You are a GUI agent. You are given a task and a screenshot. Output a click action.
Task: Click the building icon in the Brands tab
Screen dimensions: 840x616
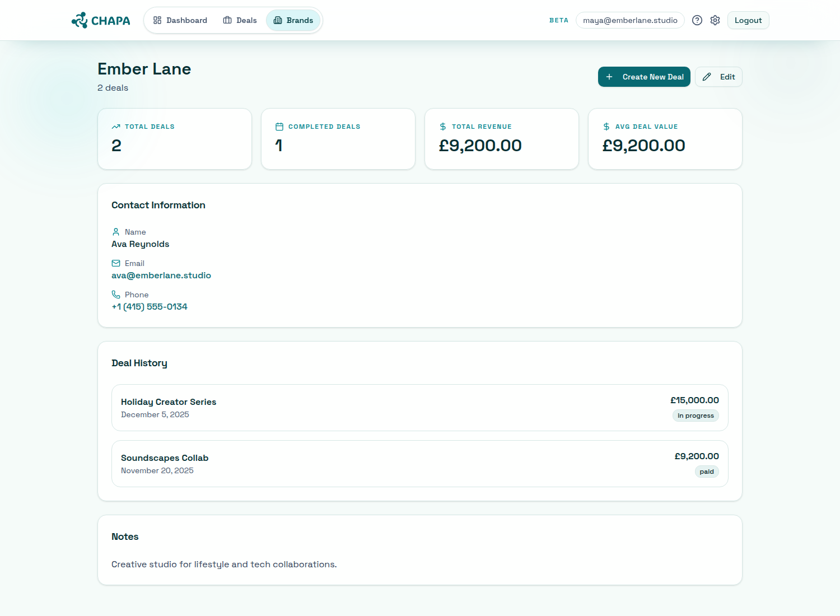277,20
